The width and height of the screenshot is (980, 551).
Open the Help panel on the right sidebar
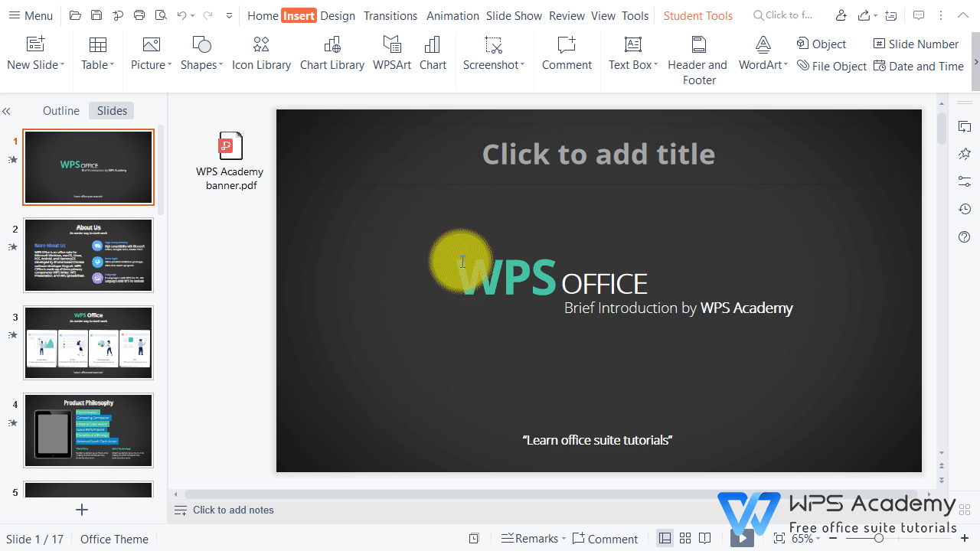[964, 237]
